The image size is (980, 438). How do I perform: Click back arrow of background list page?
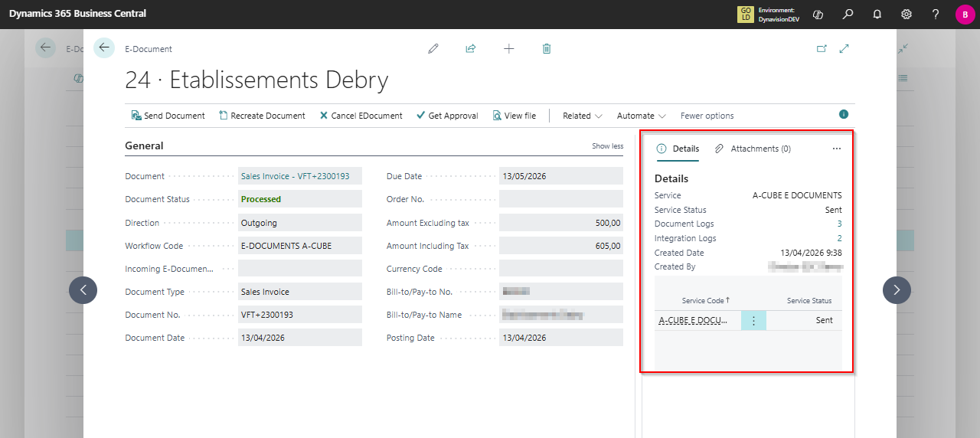coord(46,47)
